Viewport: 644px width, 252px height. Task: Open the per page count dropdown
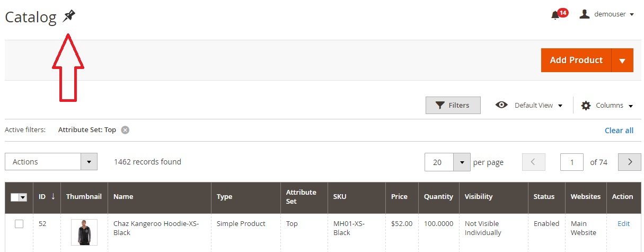(x=448, y=162)
